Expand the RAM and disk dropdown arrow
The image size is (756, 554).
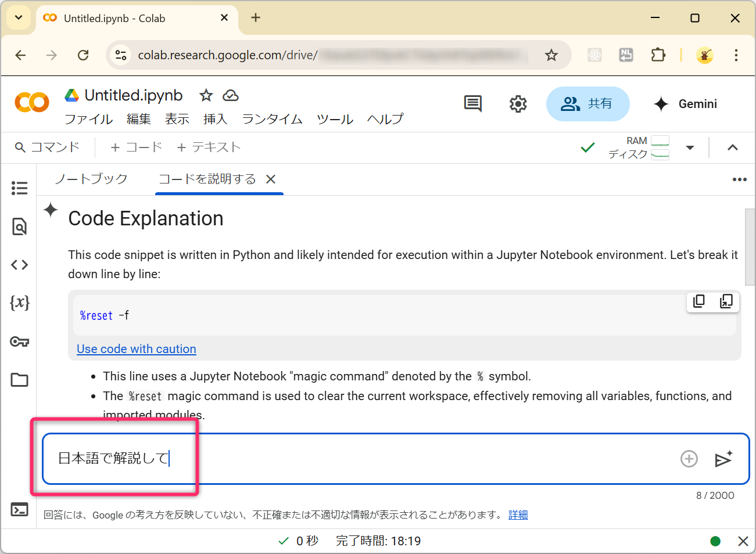coord(690,148)
